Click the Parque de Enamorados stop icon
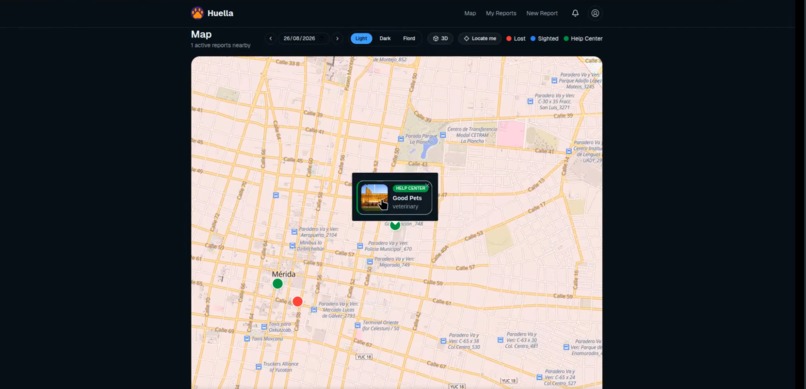 566,347
